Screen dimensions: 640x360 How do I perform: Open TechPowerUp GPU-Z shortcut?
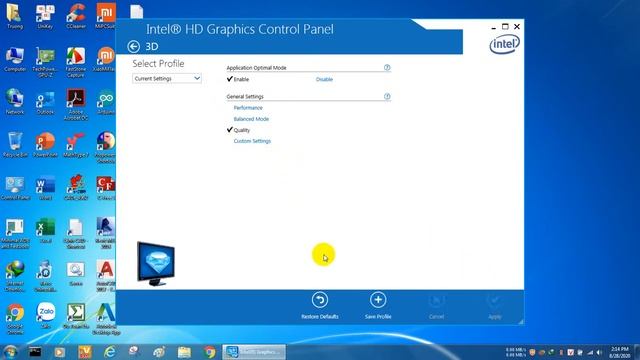pos(45,62)
